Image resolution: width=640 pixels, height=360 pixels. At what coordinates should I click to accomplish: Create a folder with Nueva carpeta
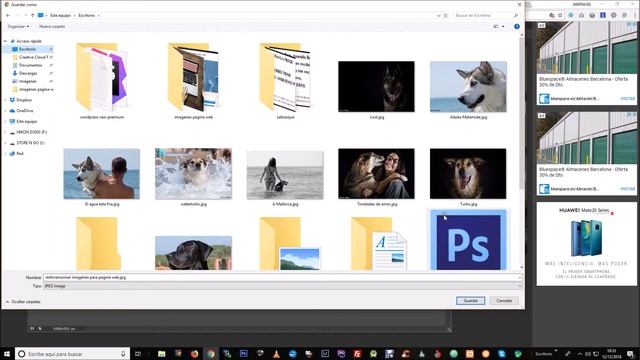(x=52, y=27)
